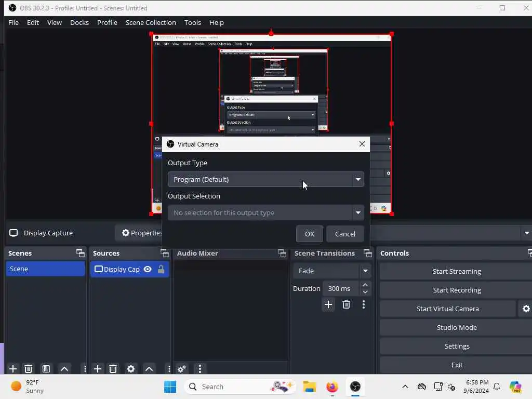Viewport: 532px width, 399px height.
Task: Open File Explorer from taskbar
Action: click(310, 387)
